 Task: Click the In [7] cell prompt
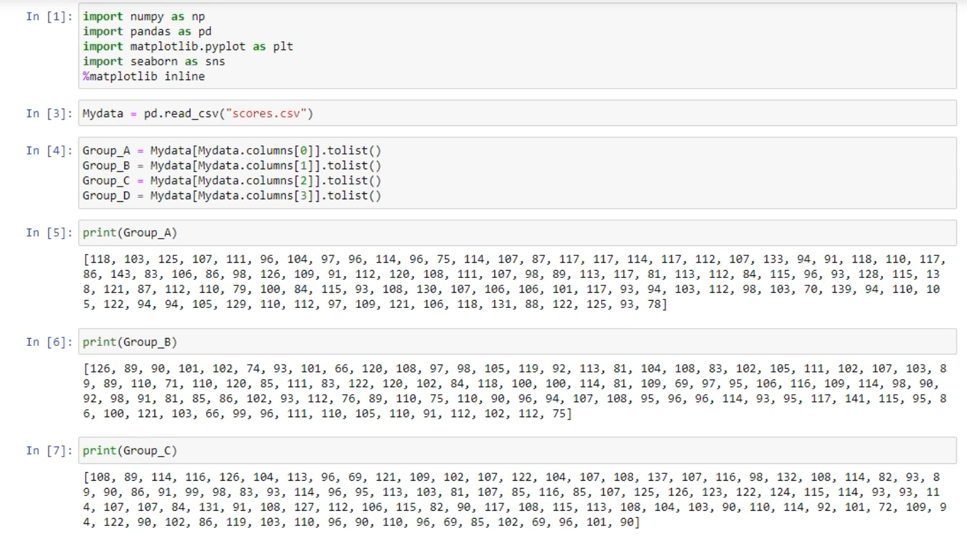[x=47, y=451]
